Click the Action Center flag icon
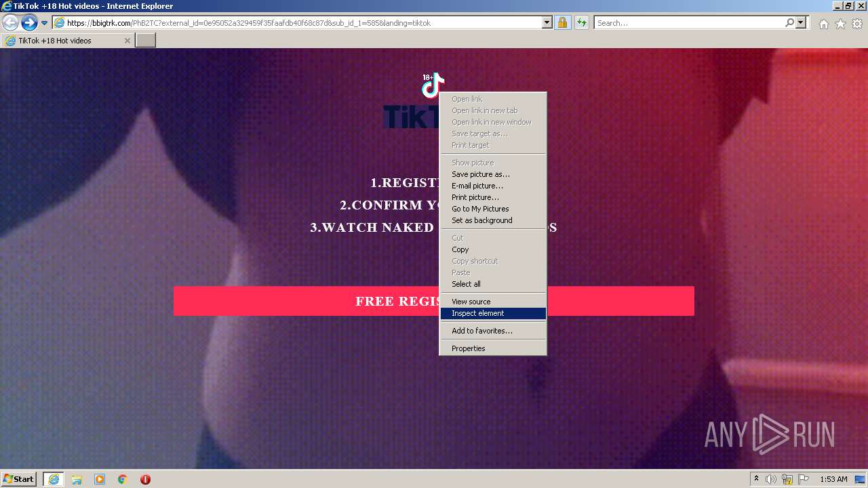 point(804,479)
